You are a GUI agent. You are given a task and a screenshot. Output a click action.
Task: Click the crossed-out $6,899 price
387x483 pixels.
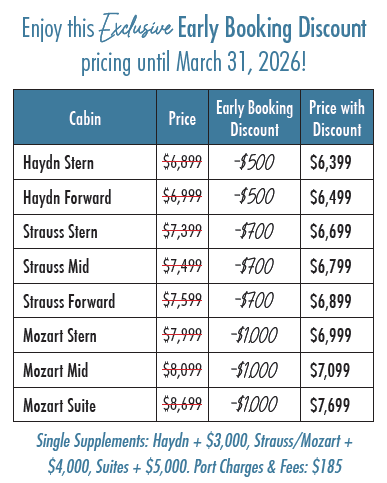click(182, 162)
